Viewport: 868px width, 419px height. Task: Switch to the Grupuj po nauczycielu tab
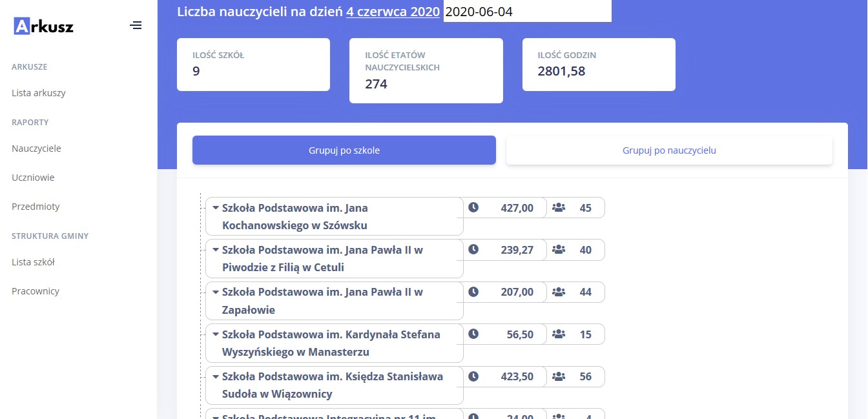click(x=669, y=150)
